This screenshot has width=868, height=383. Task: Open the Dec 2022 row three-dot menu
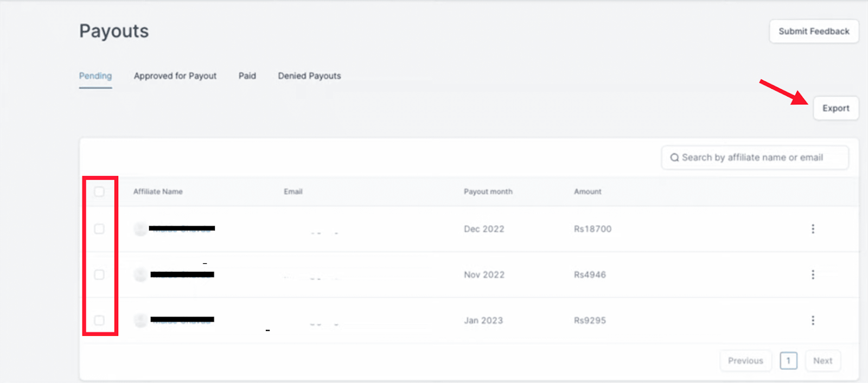(x=813, y=229)
